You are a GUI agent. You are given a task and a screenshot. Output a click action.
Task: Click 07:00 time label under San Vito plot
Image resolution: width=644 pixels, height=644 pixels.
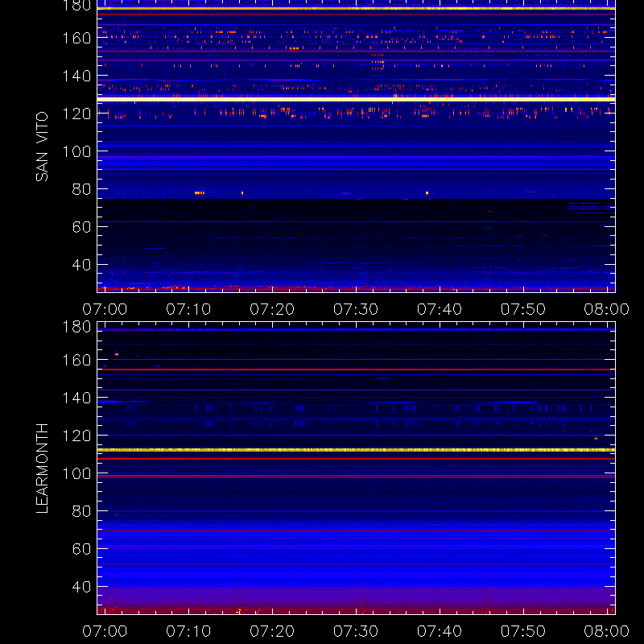(x=105, y=309)
